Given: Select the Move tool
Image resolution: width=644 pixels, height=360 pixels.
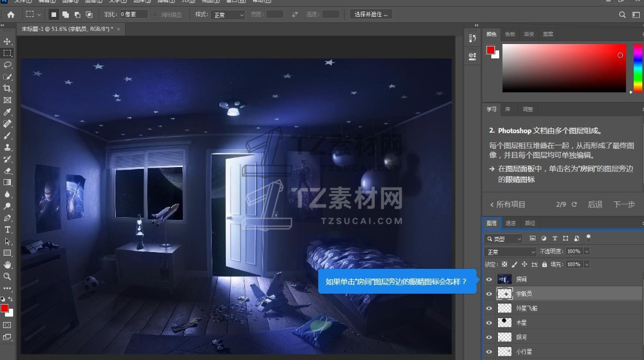Looking at the screenshot, I should [8, 42].
